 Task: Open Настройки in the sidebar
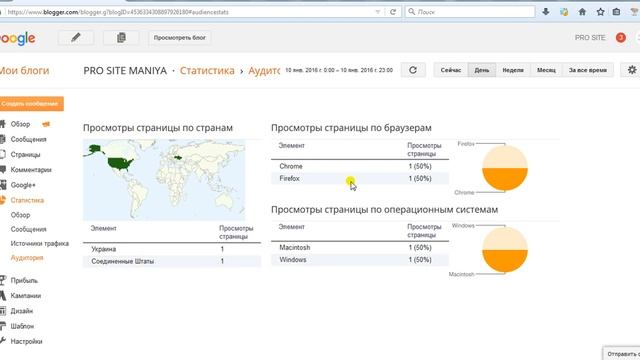coord(27,342)
